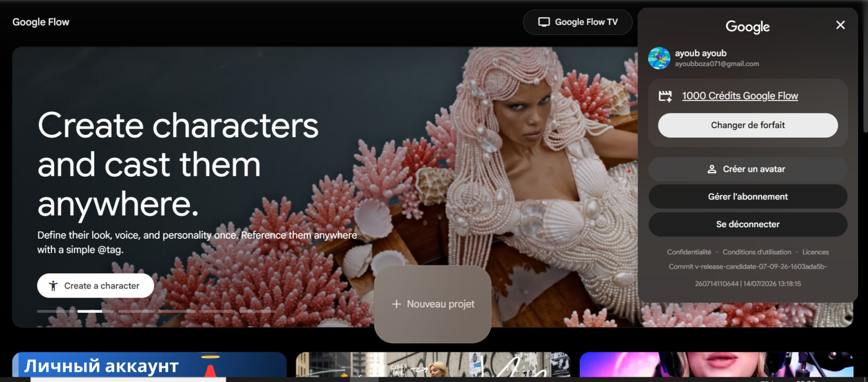Click Créer un avatar
This screenshot has height=382, width=868.
(x=748, y=169)
